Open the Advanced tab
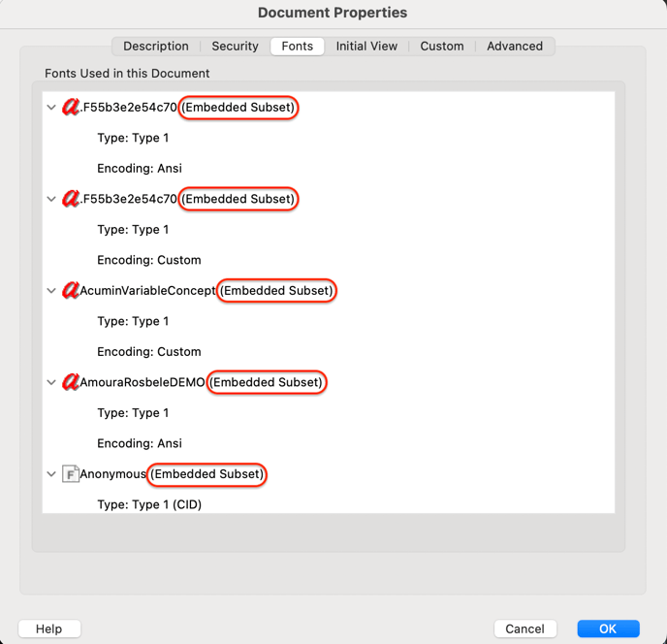667x644 pixels. [515, 47]
